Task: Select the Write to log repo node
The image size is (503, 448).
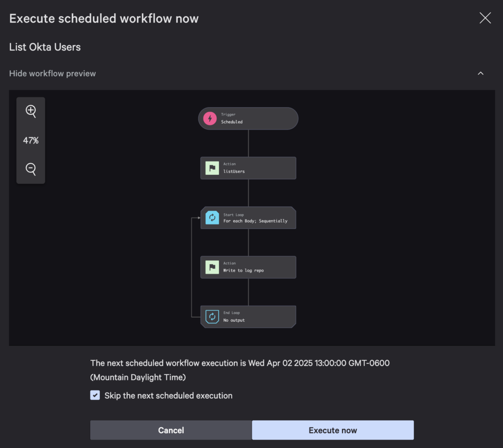Action: 255,267
